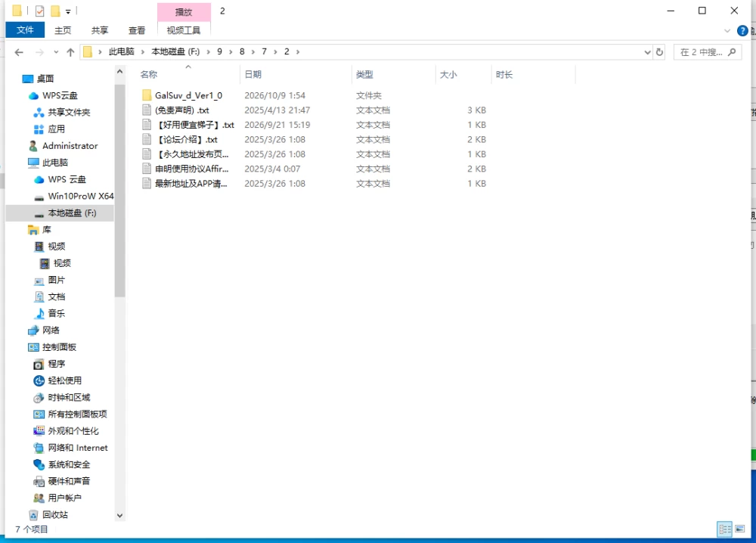Navigate to folder 7 in breadcrumb
This screenshot has height=543, width=756.
264,51
